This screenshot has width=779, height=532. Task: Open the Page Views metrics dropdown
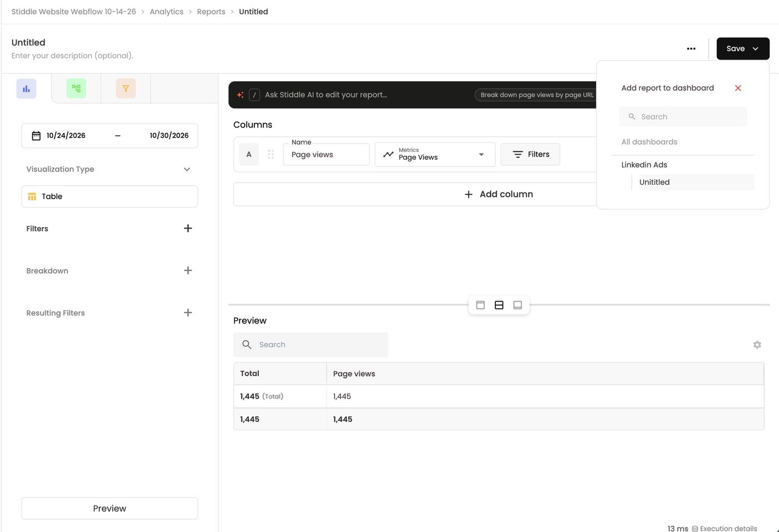[435, 154]
